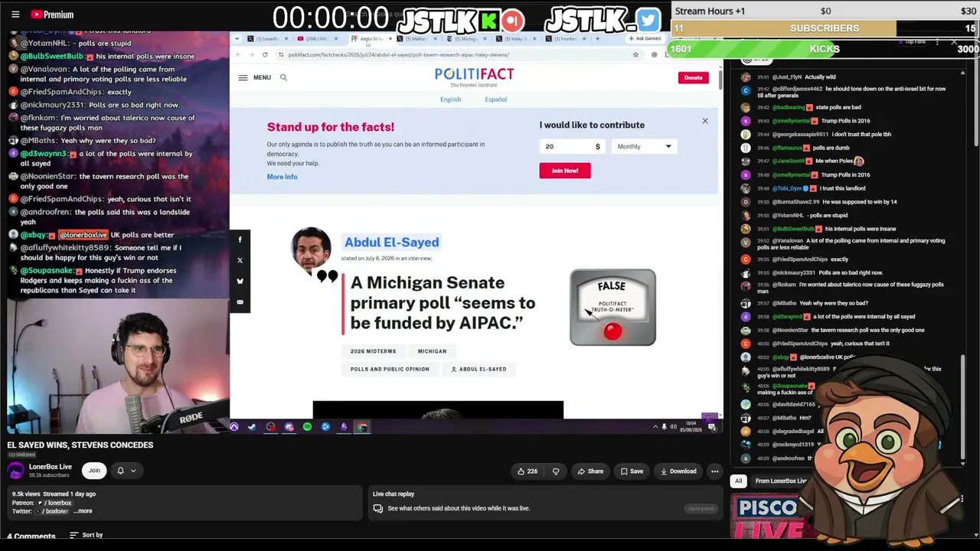The width and height of the screenshot is (980, 551).
Task: Dismiss the Stand up for the facts banner
Action: 705,121
